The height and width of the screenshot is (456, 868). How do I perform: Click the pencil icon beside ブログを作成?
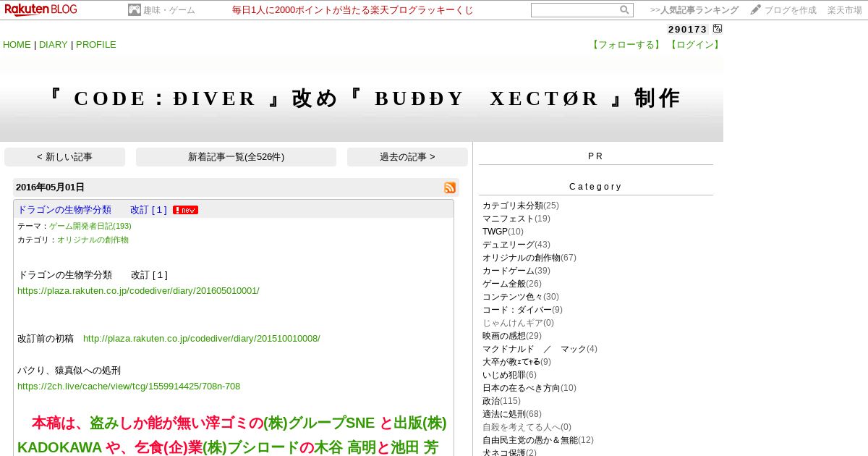[x=756, y=9]
